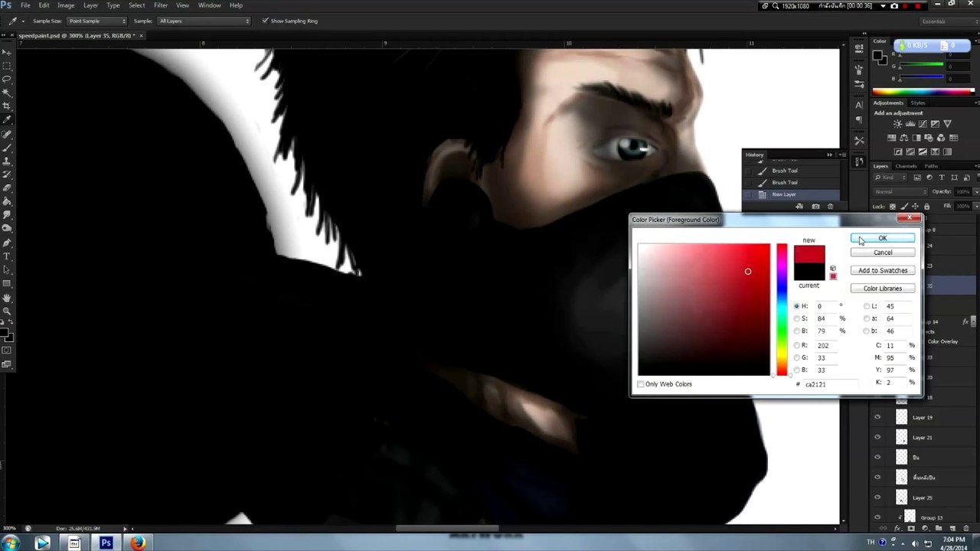Select the Eraser tool

7,188
